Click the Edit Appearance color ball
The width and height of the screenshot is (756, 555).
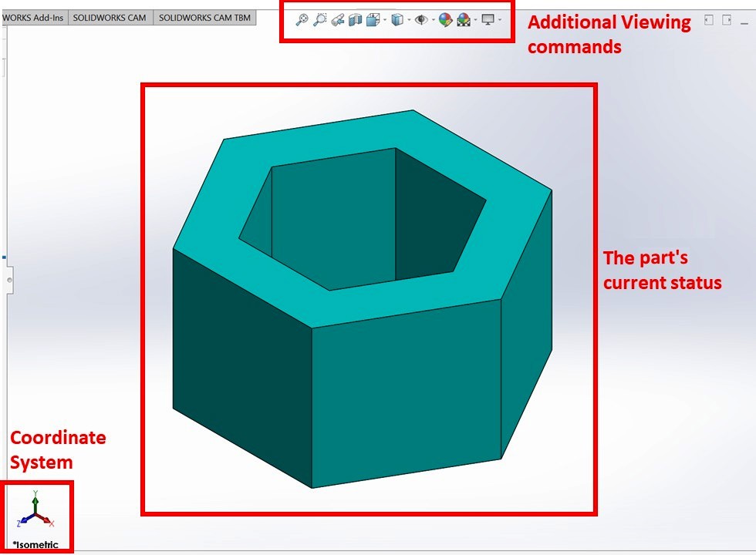(445, 20)
